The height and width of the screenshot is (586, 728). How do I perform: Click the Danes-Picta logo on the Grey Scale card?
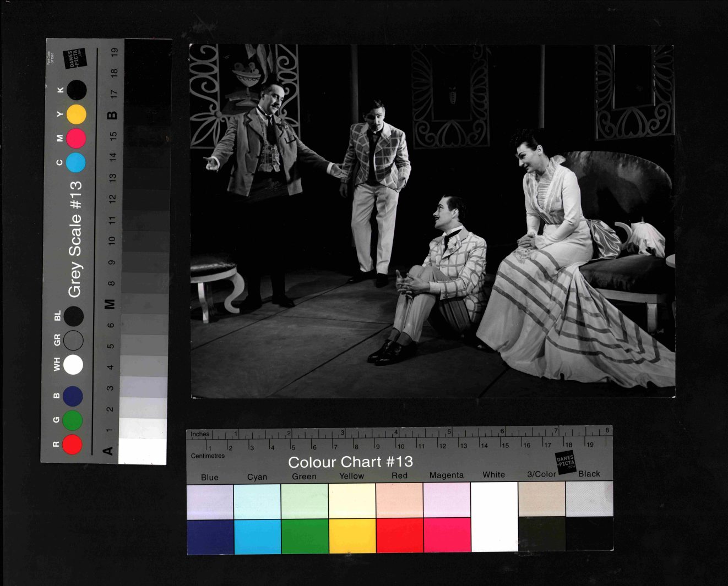coord(75,59)
